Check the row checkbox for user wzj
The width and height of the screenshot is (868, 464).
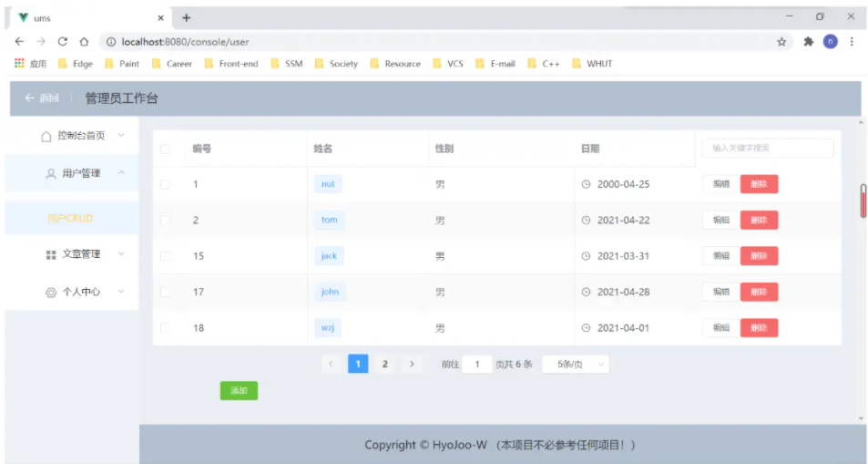[165, 327]
